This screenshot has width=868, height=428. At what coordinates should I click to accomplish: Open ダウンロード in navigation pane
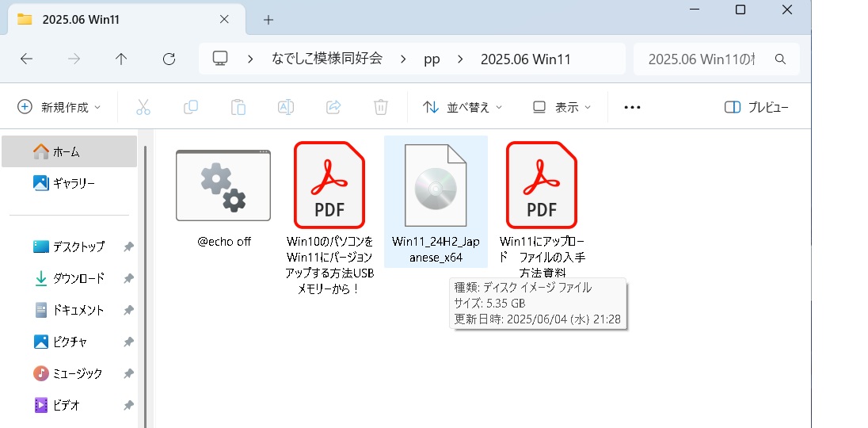[69, 278]
